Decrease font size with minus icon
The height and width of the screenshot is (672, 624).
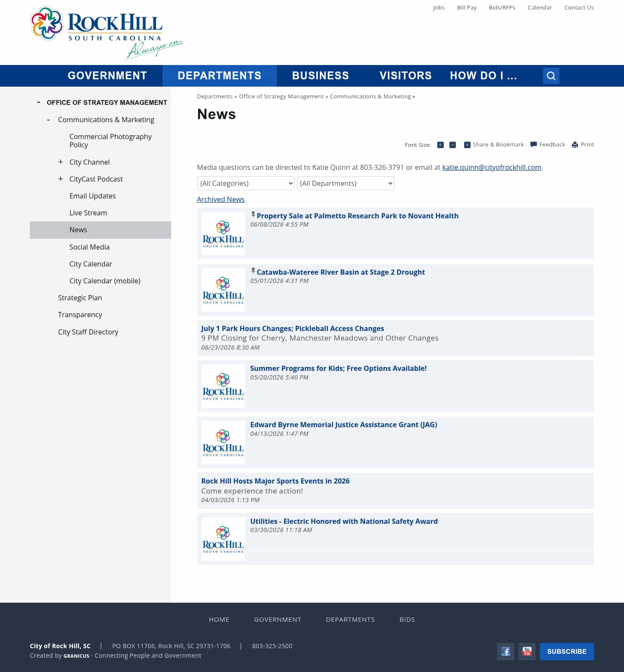pos(452,145)
